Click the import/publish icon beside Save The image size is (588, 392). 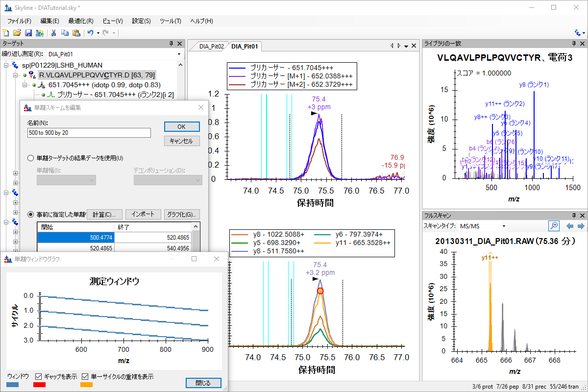[40, 33]
